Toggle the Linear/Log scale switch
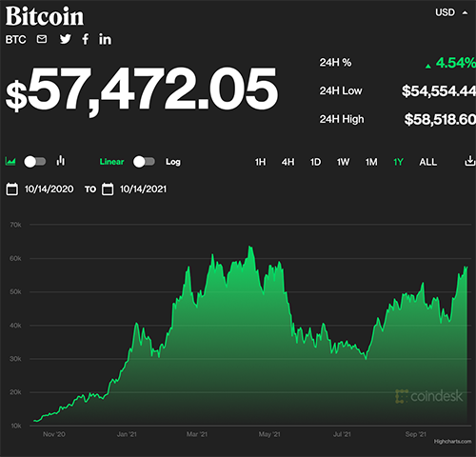 [144, 162]
